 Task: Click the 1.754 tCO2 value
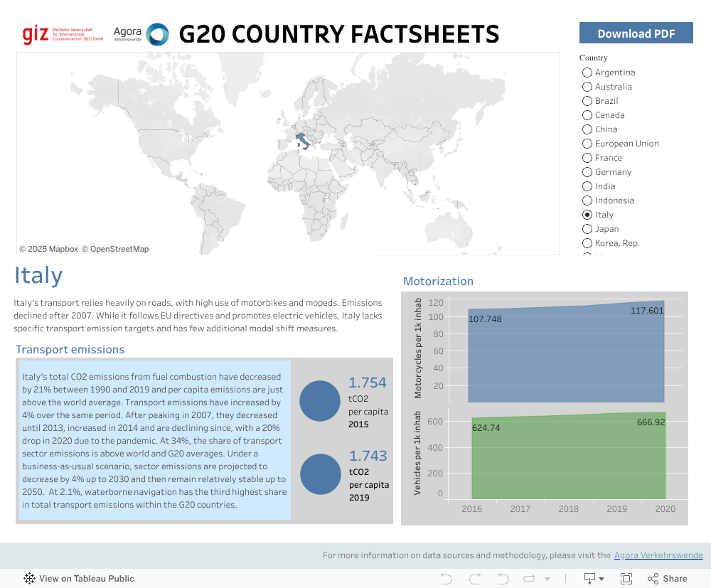(368, 383)
